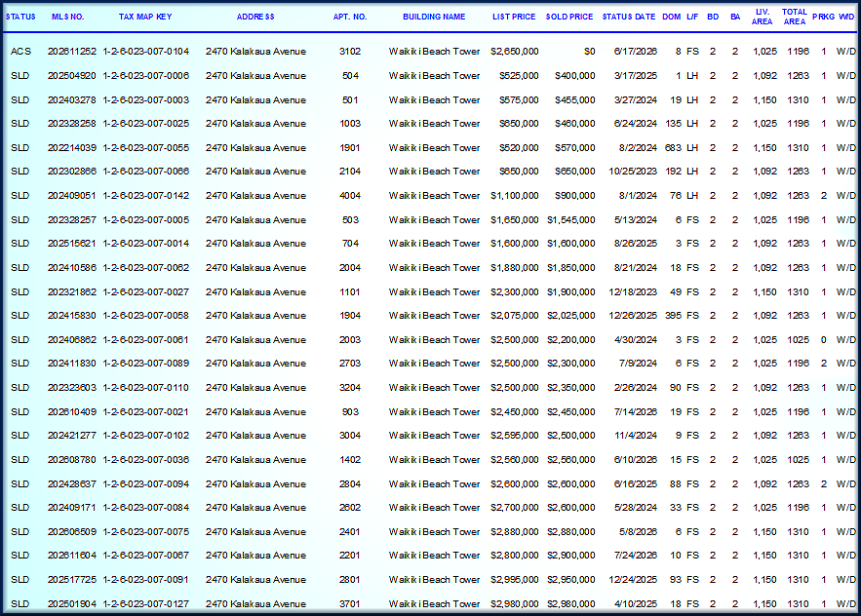Click the STATUS DATE column header
The width and height of the screenshot is (861, 616).
[629, 17]
